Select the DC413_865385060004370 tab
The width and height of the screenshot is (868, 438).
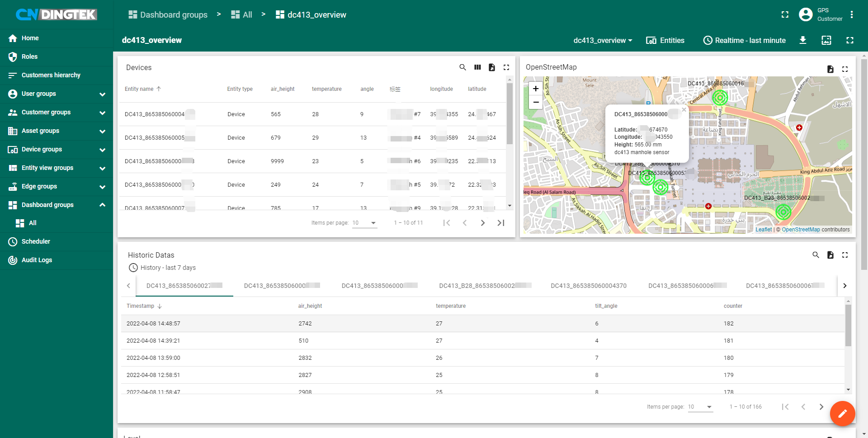click(589, 286)
